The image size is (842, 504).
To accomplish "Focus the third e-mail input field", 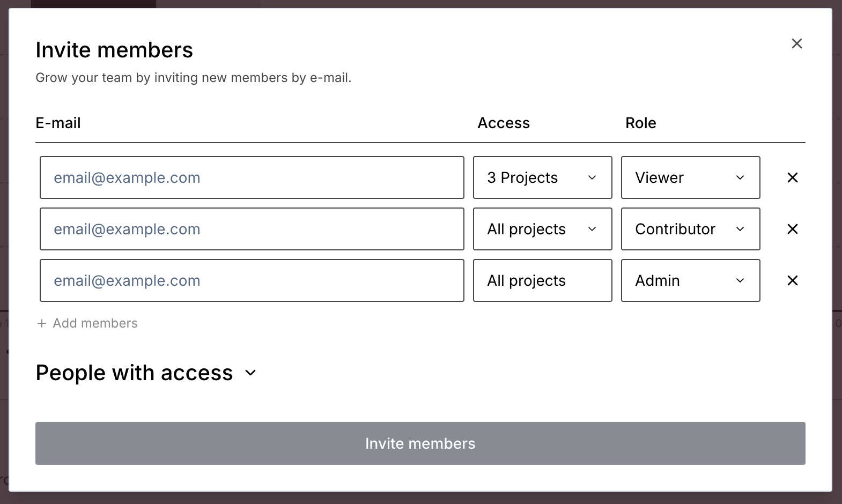I will (252, 280).
